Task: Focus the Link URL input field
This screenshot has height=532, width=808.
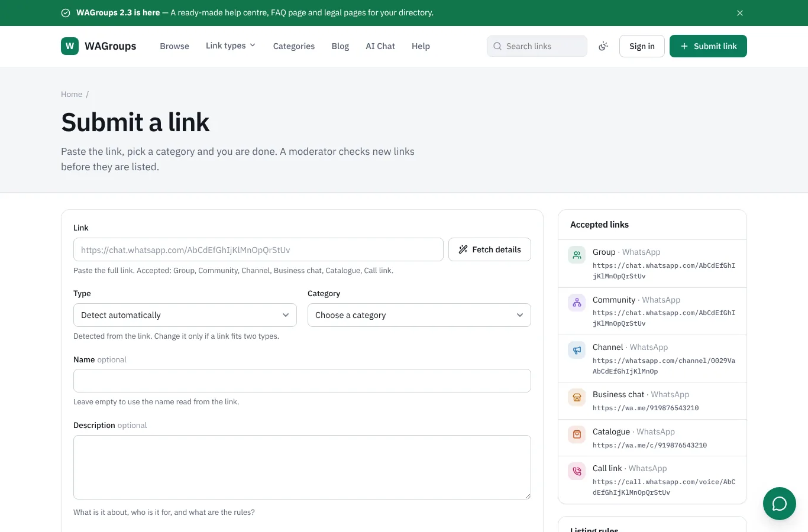Action: coord(258,249)
